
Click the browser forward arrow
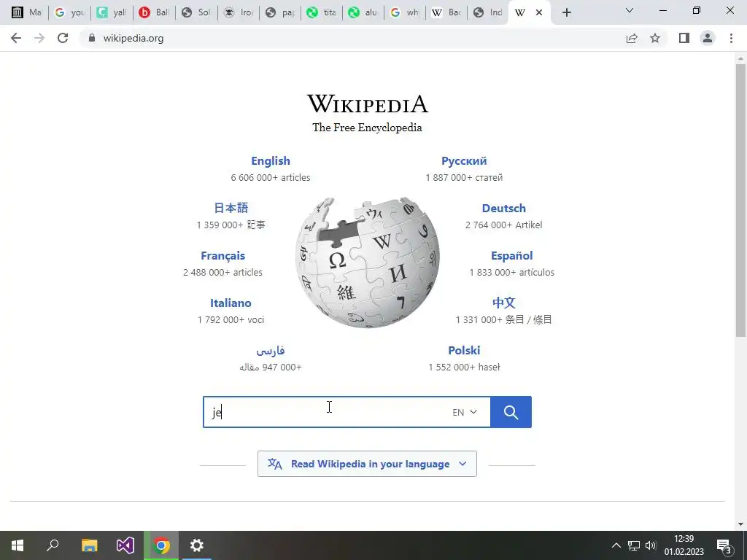pos(39,38)
